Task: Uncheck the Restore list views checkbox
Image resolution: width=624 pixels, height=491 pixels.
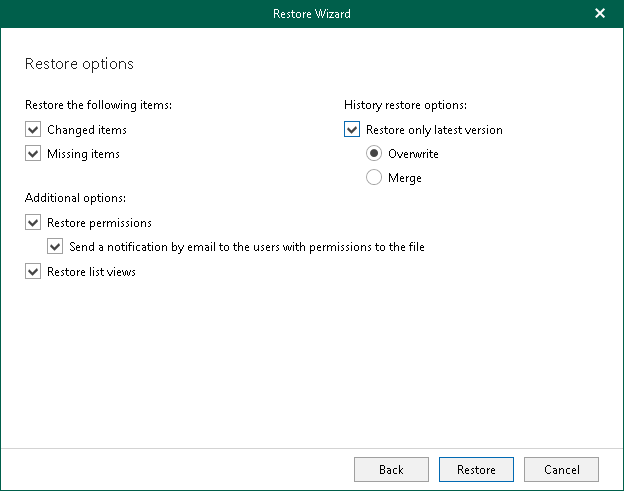Action: click(x=33, y=271)
